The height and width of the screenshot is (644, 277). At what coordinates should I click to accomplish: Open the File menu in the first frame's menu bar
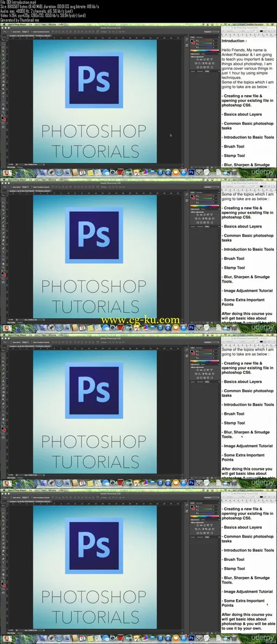click(30, 25)
